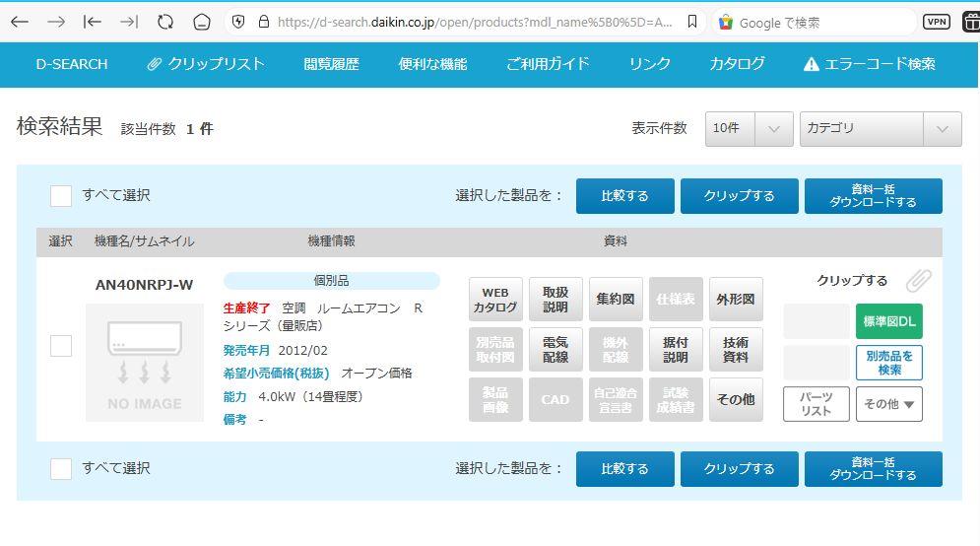Check the top すべて選択 checkbox
Screen dimensions: 980x546
61,195
